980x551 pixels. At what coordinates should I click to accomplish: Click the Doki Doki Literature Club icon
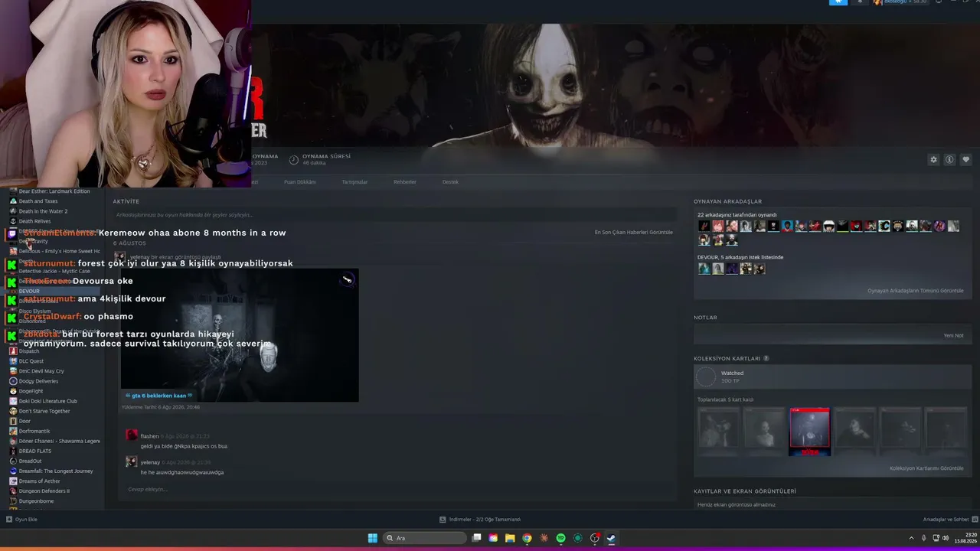[13, 401]
